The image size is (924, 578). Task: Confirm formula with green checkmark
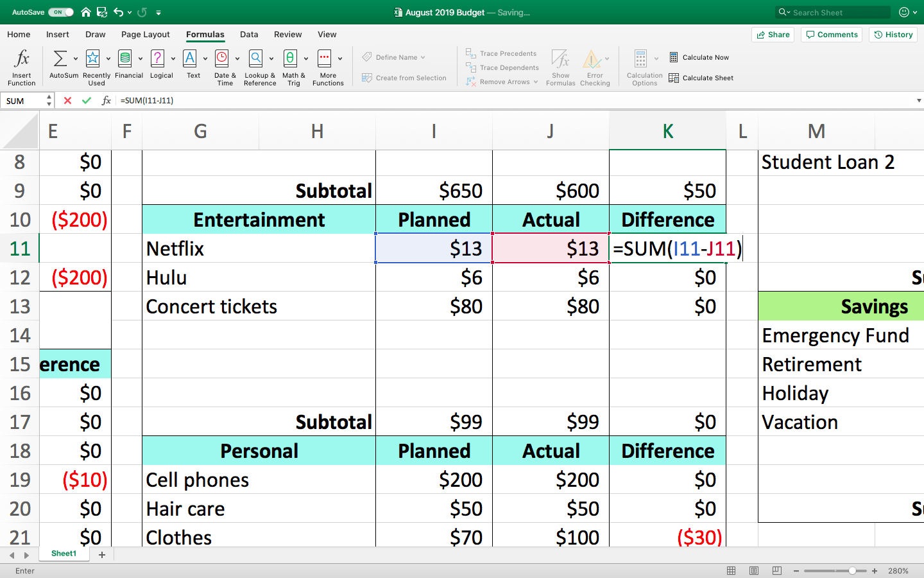[86, 100]
